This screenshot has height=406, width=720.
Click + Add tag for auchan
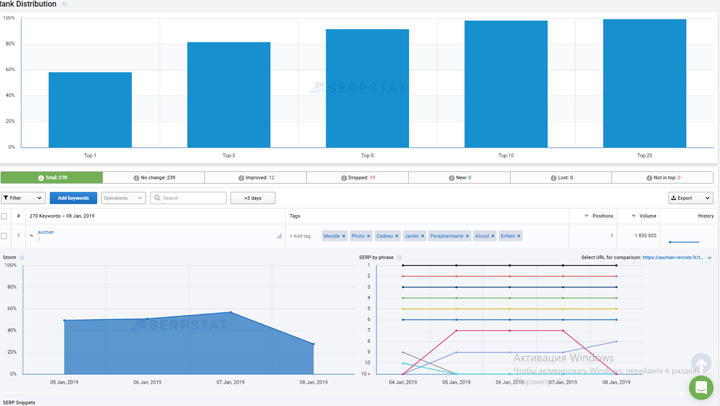coord(300,236)
